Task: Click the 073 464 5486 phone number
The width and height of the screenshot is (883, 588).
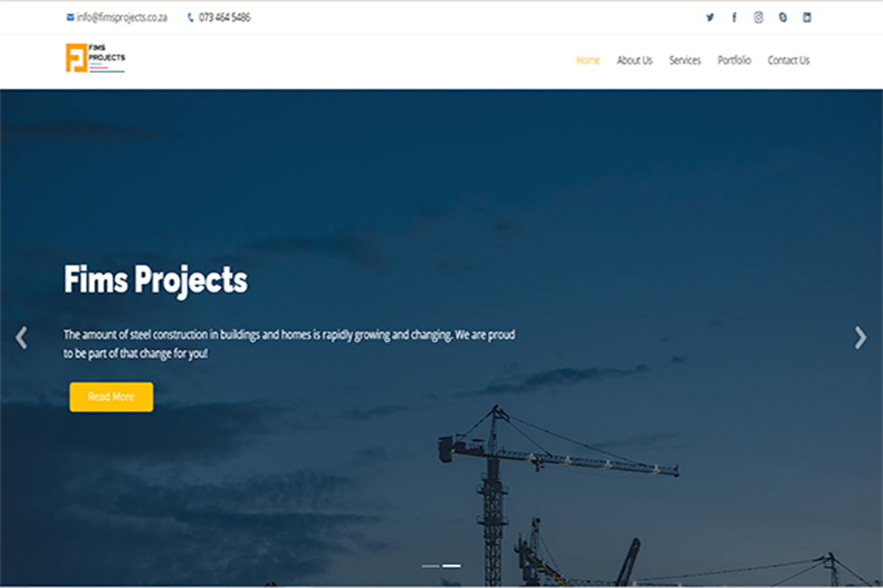Action: click(224, 18)
